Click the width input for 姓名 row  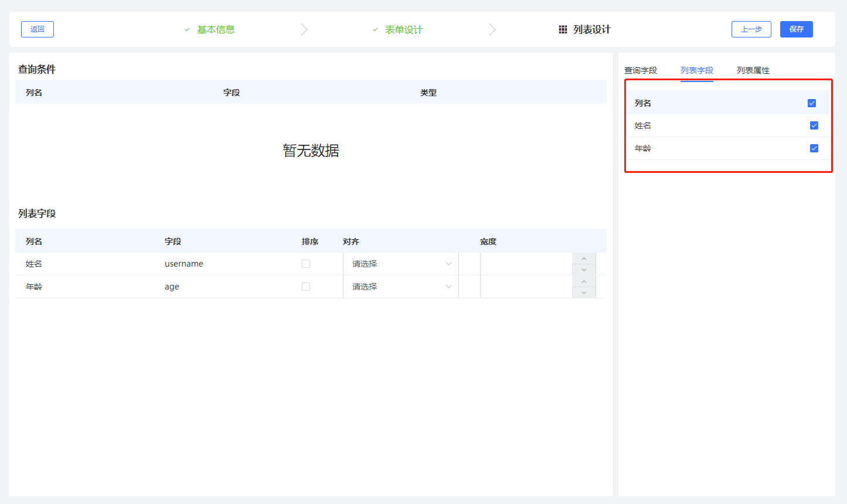click(x=526, y=264)
